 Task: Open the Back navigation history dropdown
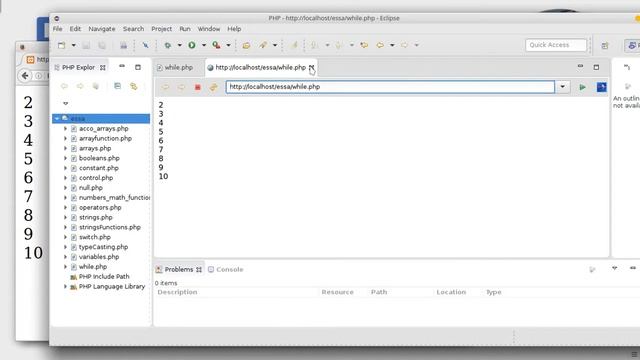coord(392,45)
